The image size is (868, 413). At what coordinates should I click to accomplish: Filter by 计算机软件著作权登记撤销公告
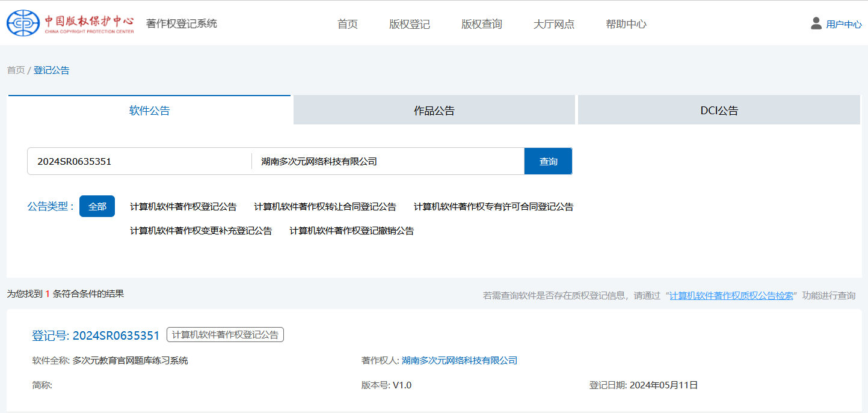(x=352, y=231)
